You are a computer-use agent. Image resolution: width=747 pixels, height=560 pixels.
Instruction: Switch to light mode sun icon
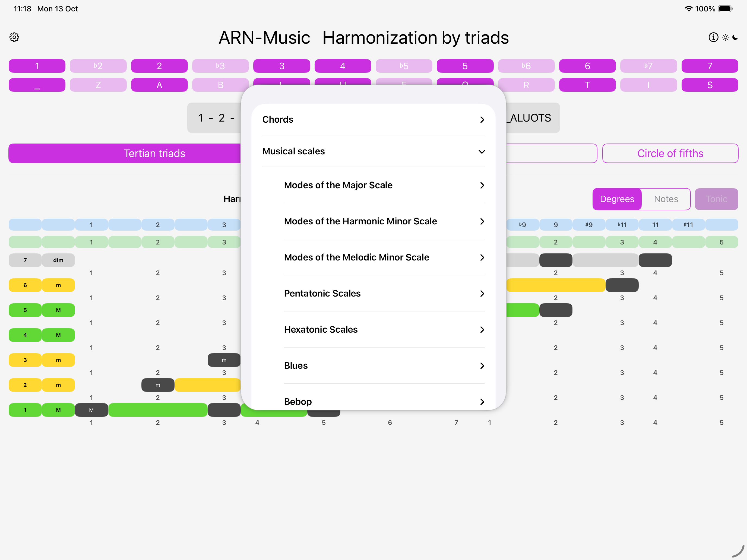click(x=725, y=37)
